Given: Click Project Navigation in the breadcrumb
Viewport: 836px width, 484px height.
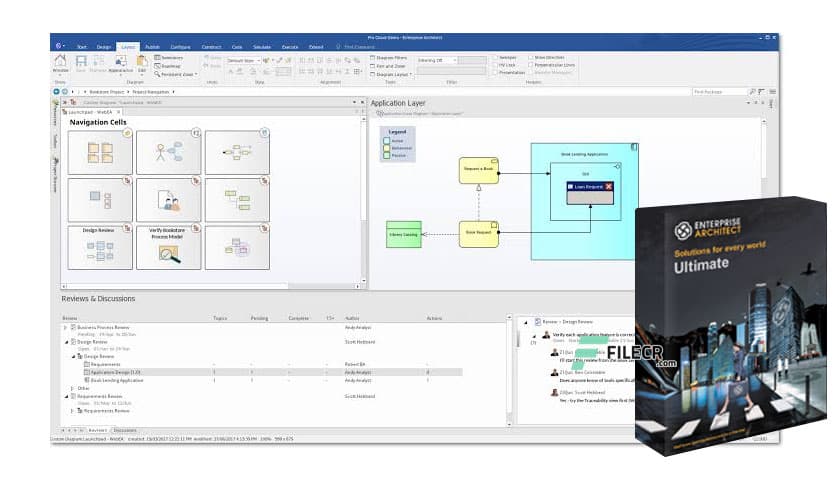Looking at the screenshot, I should pyautogui.click(x=151, y=92).
